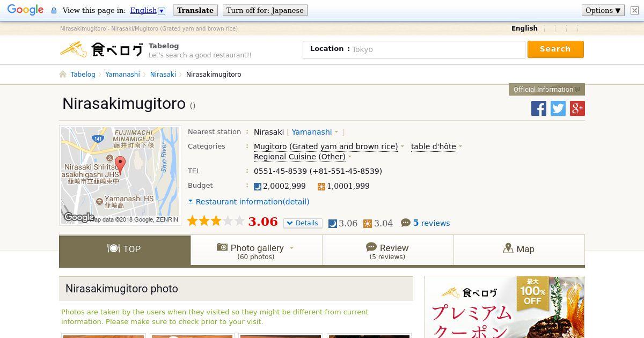Screen dimensions: 644x338
Task: Switch to the Review tab
Action: pos(387,251)
